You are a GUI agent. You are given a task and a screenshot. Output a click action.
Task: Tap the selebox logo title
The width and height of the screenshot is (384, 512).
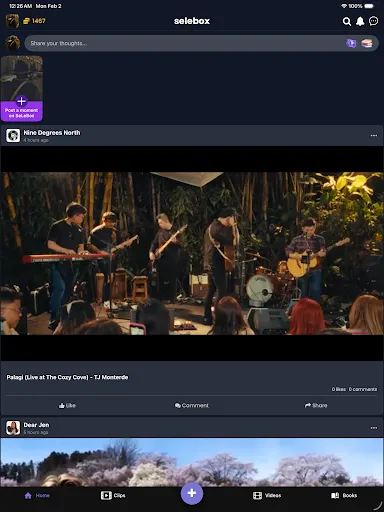[x=192, y=21]
